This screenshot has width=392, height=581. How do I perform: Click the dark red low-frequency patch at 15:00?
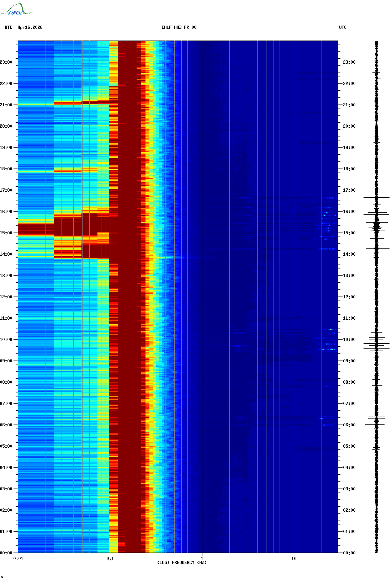[x=36, y=229]
